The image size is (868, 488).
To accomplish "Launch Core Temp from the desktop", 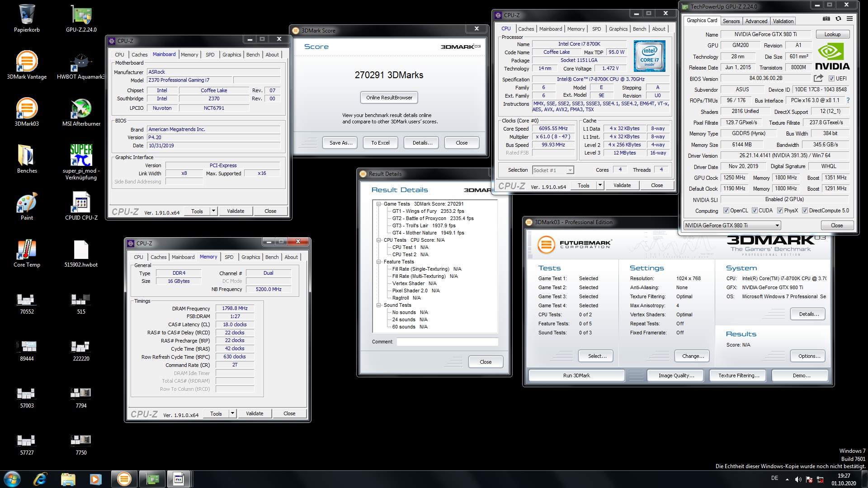I will [x=27, y=253].
